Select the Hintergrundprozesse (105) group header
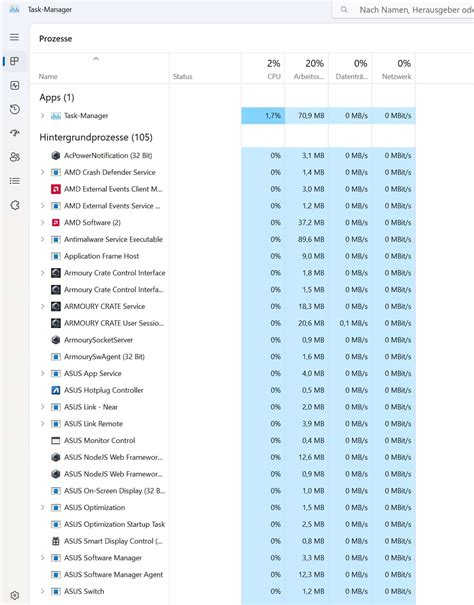The height and width of the screenshot is (605, 474). (96, 137)
